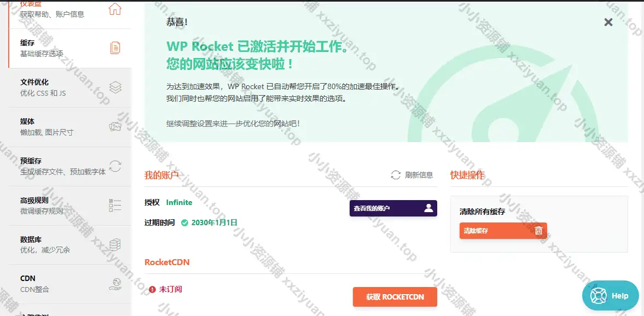Click the preload refresh arrows icon
This screenshot has height=316, width=644.
[x=115, y=166]
